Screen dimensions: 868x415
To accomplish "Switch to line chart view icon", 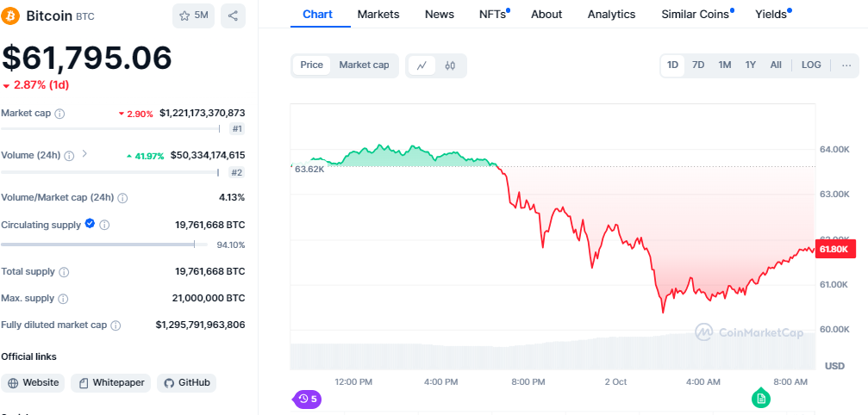I will tap(422, 65).
